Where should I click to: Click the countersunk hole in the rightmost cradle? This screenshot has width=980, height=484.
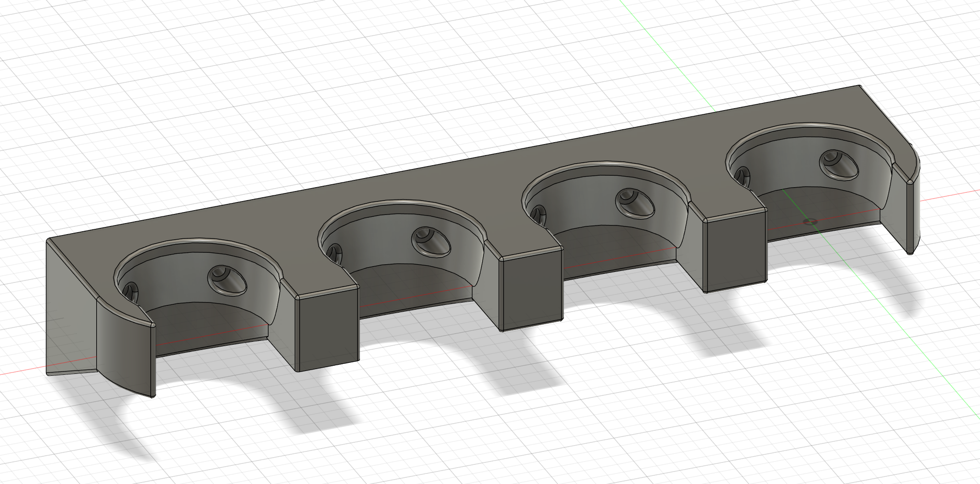[838, 165]
